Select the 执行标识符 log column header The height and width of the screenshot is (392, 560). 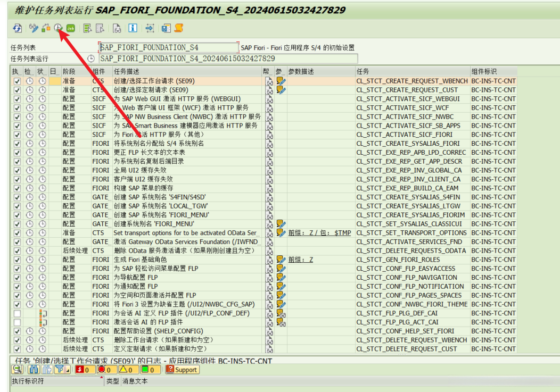click(57, 381)
